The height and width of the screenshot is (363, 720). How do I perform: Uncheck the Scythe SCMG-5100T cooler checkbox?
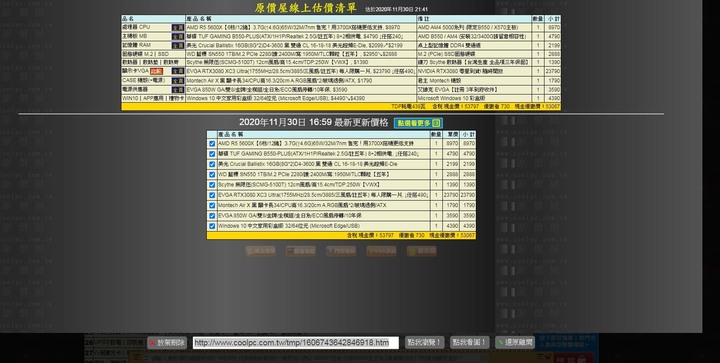(212, 185)
